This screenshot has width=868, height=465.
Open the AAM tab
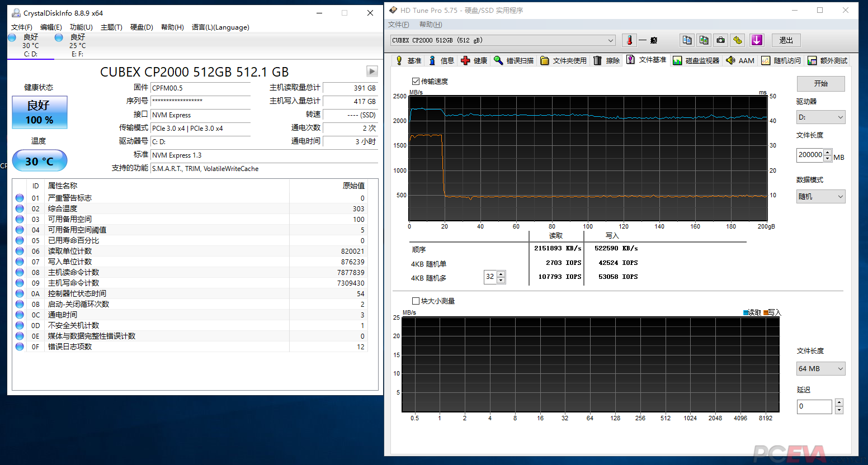(740, 60)
